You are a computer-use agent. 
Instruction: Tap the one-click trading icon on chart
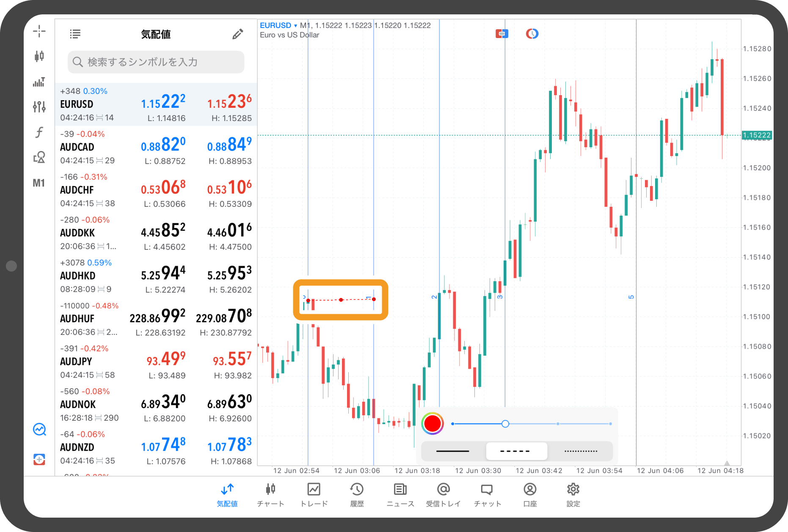501,33
